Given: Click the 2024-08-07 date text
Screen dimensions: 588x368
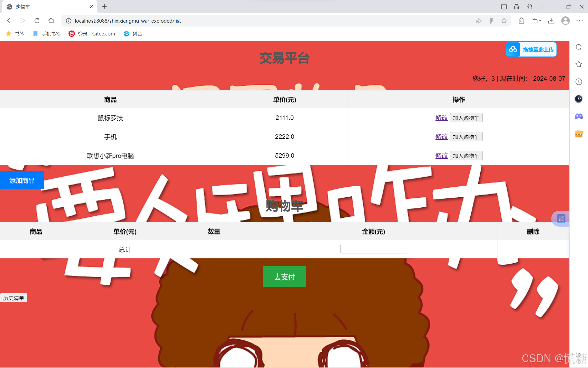Looking at the screenshot, I should [549, 79].
